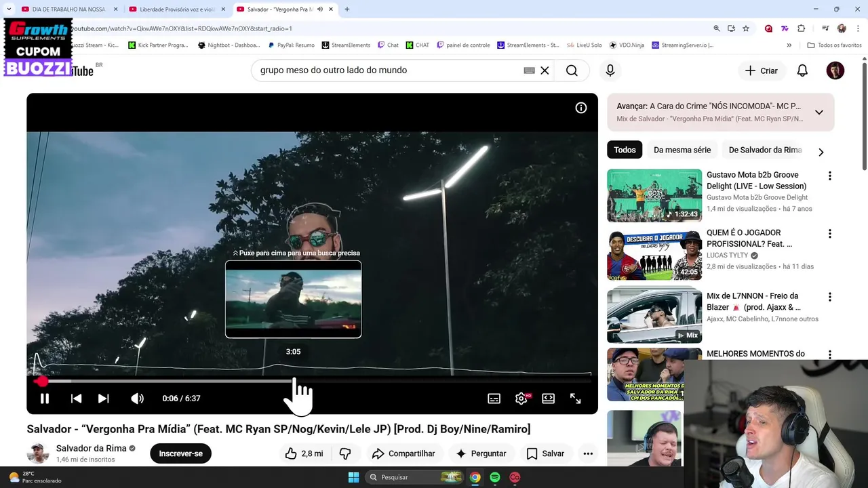The width and height of the screenshot is (868, 488).
Task: Dislike the video
Action: click(x=345, y=453)
